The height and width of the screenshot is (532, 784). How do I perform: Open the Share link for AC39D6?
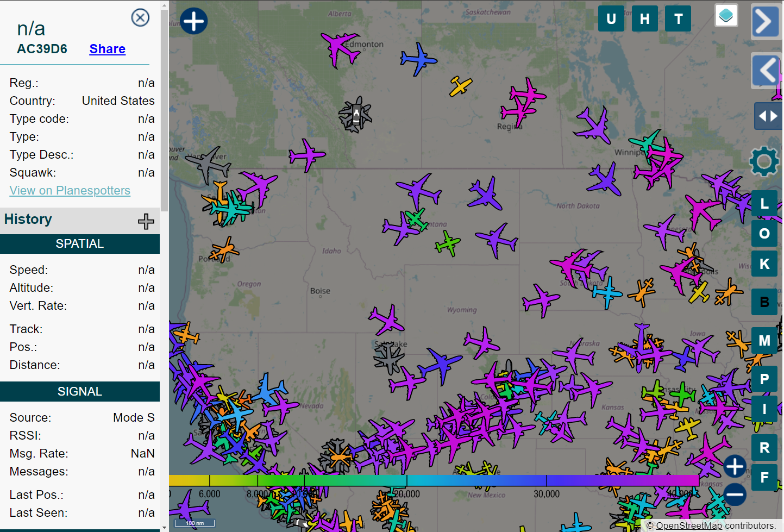point(108,49)
